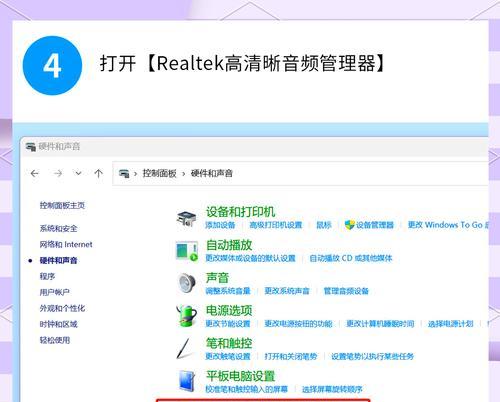Open the 平板电脑设置 heading
The width and height of the screenshot is (500, 402).
coord(240,376)
